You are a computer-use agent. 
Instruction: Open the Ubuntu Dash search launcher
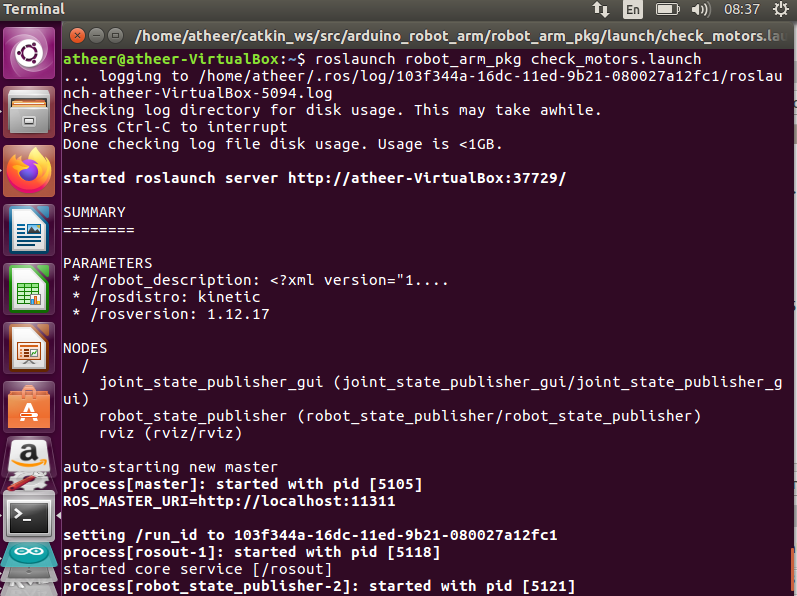[29, 53]
